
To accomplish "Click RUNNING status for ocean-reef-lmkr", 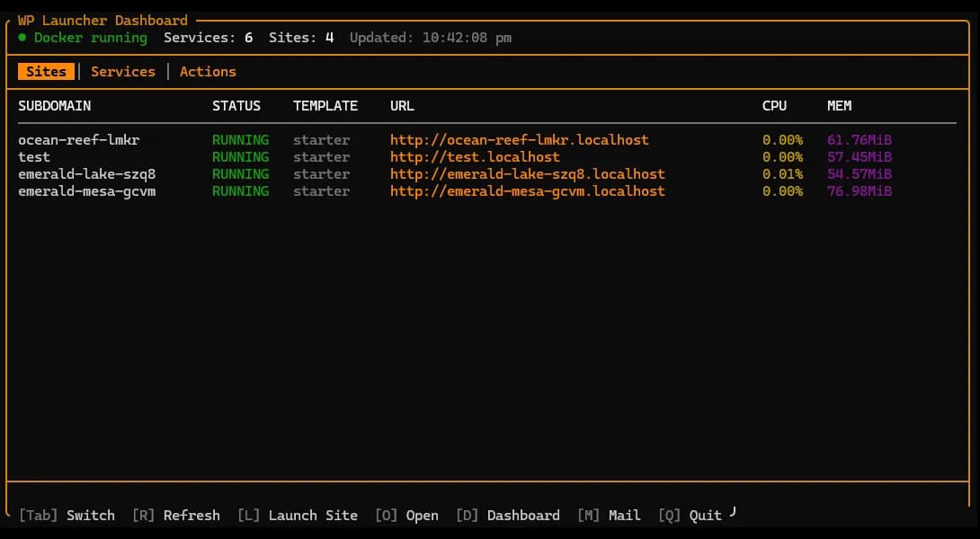I will click(x=241, y=140).
